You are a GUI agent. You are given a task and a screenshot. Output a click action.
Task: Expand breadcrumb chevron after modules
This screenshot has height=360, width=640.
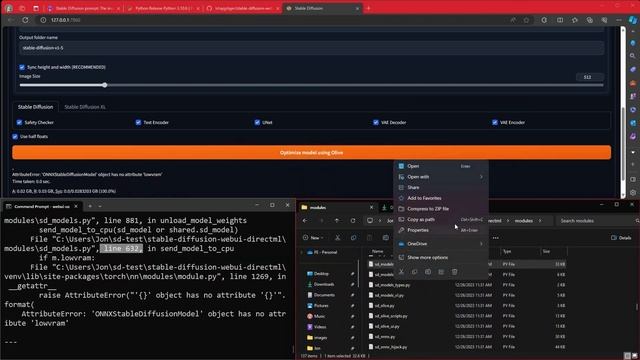(540, 221)
